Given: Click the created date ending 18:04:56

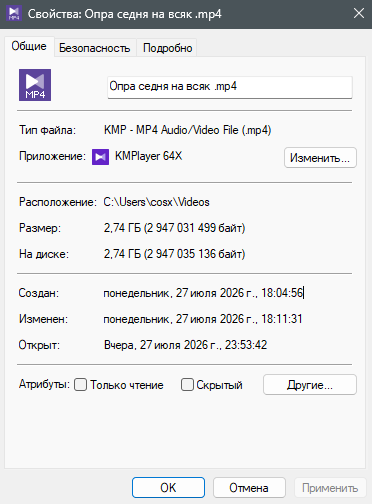Looking at the screenshot, I should pyautogui.click(x=203, y=293).
